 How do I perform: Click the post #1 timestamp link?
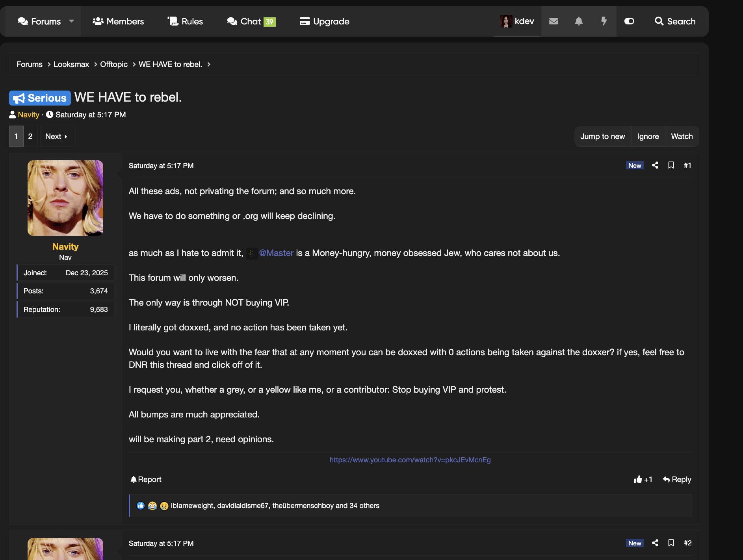click(x=161, y=166)
